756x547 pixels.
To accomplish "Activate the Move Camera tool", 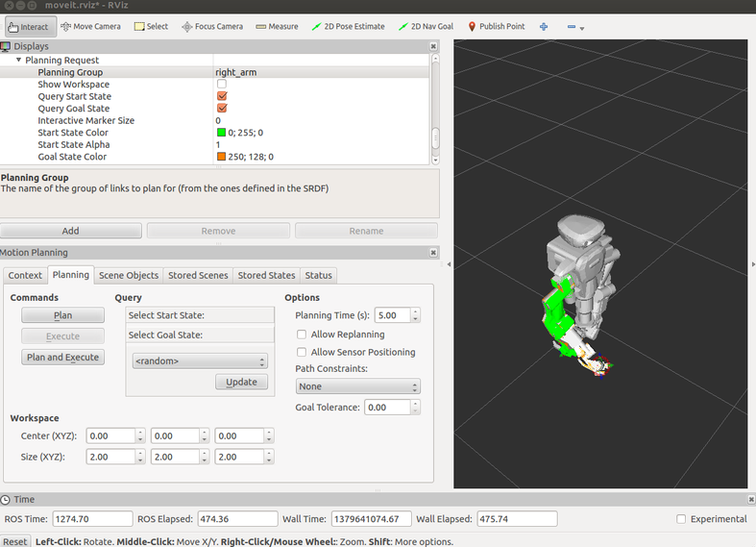I will [x=90, y=26].
